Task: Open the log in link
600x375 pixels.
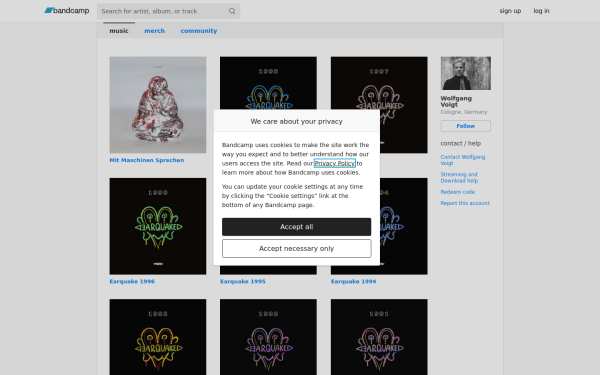Action: click(541, 11)
